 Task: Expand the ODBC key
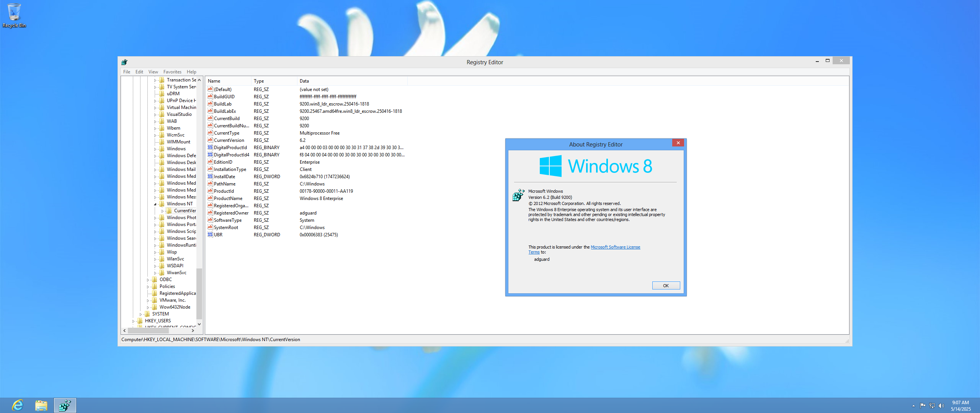(x=148, y=280)
